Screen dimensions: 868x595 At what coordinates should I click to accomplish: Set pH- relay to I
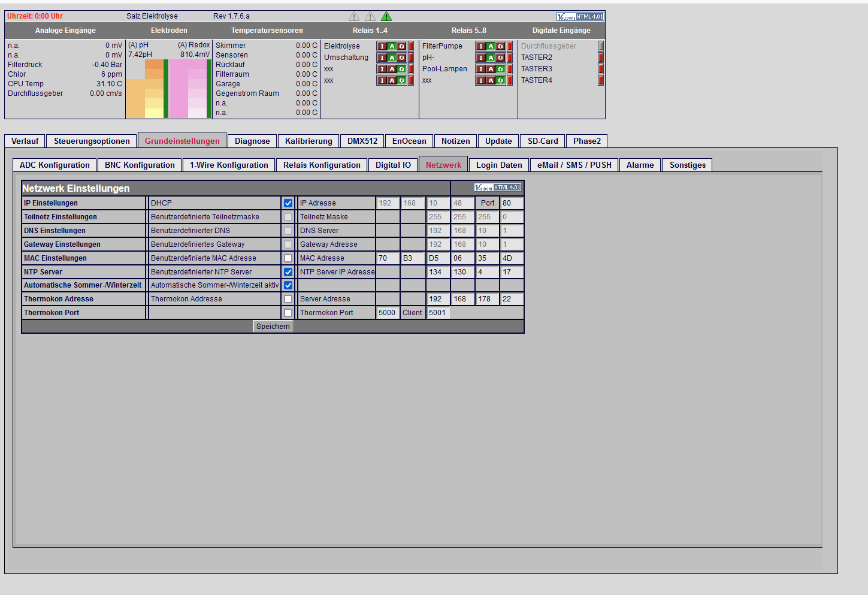coord(481,58)
